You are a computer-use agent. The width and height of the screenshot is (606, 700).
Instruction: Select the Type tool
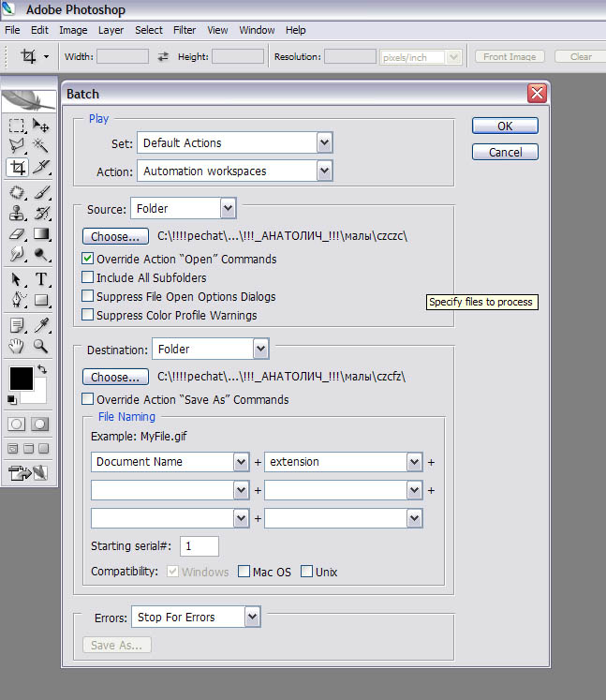coord(41,279)
